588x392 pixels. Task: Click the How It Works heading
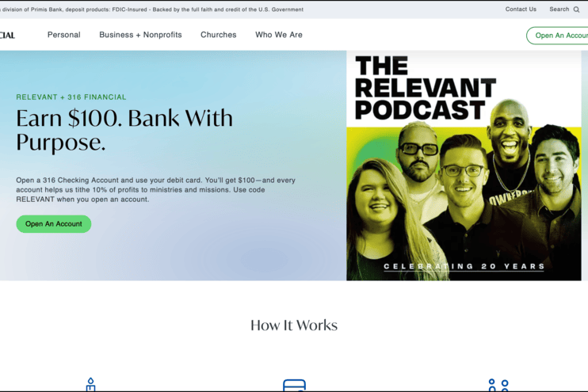294,325
